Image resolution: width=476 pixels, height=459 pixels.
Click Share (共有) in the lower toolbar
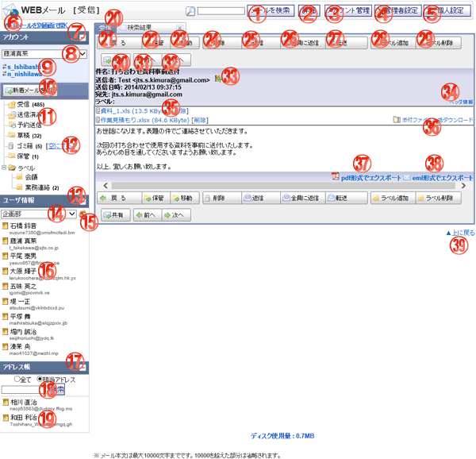pyautogui.click(x=116, y=214)
